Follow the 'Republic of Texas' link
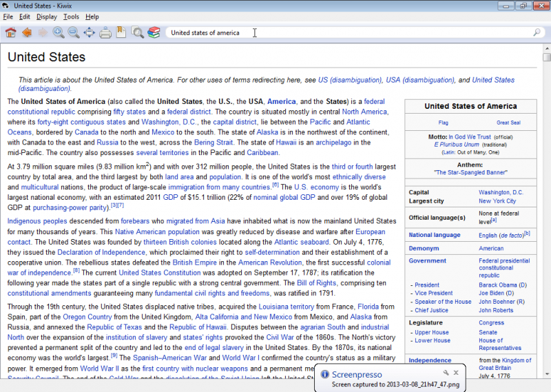Screen dimensions: 551x392 [114, 327]
